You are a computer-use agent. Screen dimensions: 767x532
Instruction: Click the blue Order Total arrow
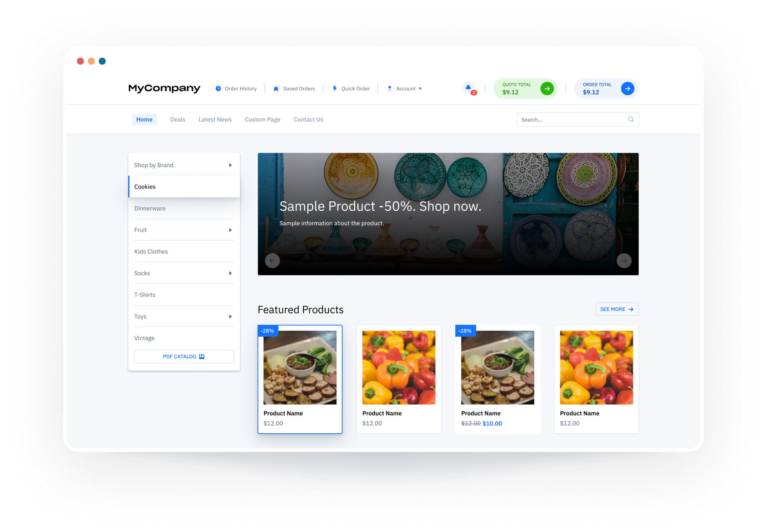(627, 88)
